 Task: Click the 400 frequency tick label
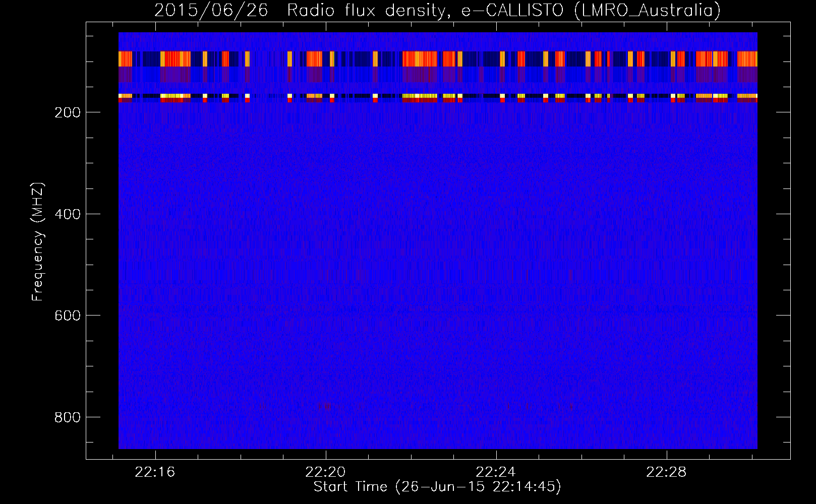coord(67,214)
